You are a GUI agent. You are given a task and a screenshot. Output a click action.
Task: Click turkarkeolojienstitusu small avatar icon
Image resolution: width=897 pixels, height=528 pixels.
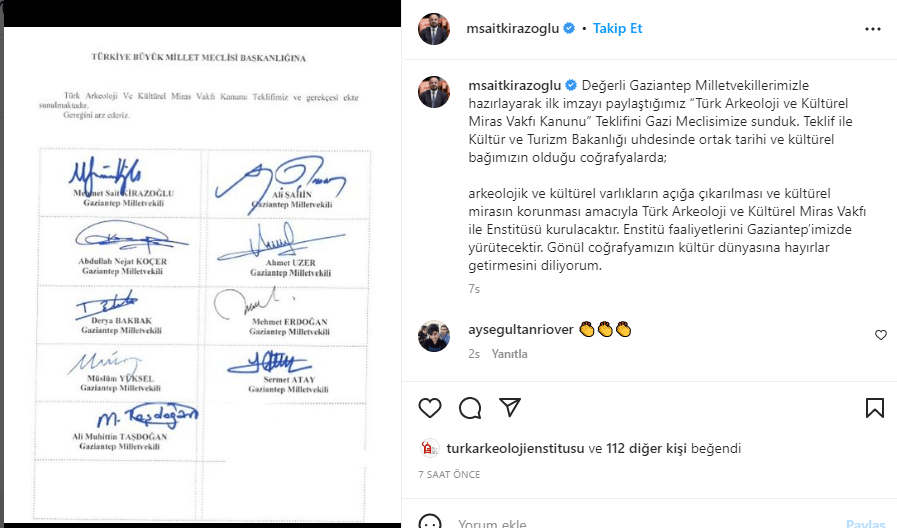point(430,448)
